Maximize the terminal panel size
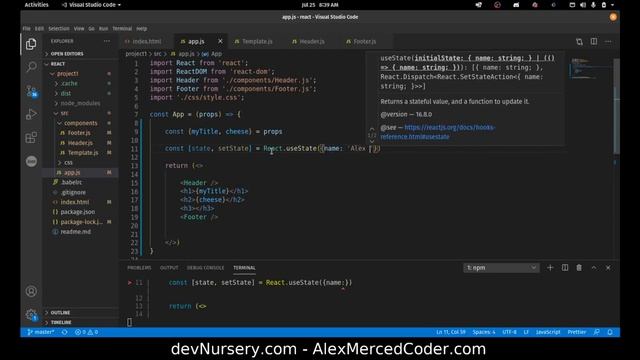This screenshot has width=640, height=360. [594, 268]
